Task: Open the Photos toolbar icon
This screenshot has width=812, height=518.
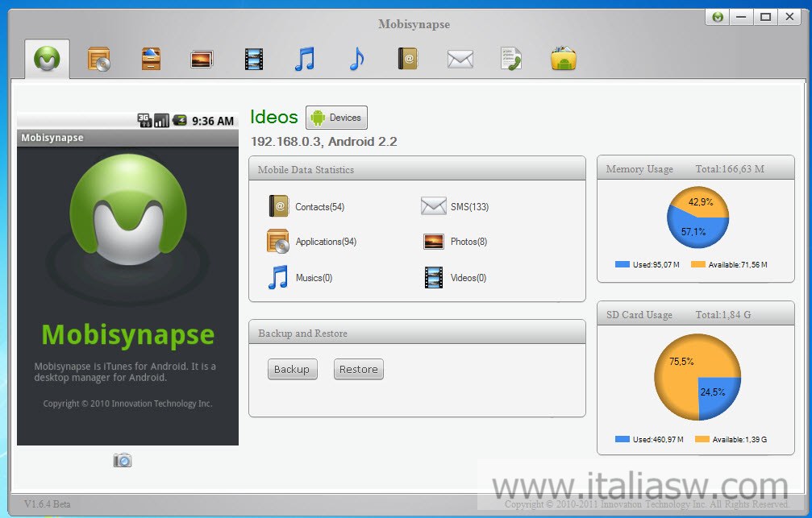Action: [202, 59]
